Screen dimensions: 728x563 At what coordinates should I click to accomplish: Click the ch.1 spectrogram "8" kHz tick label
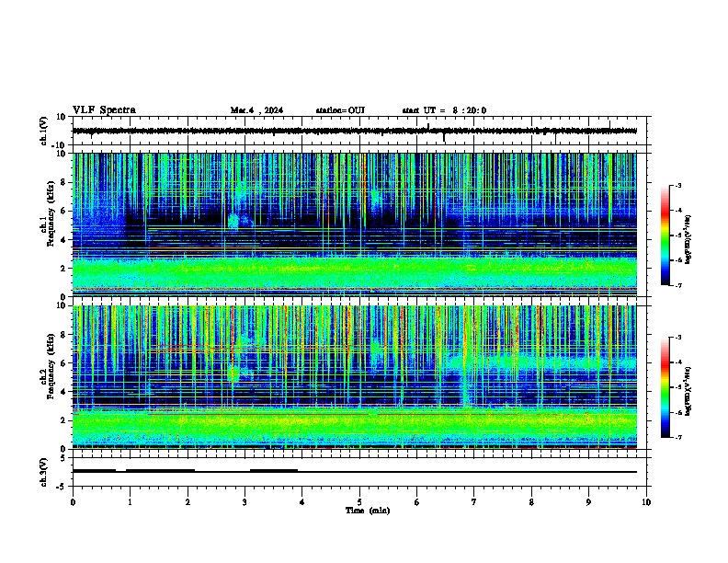[64, 182]
